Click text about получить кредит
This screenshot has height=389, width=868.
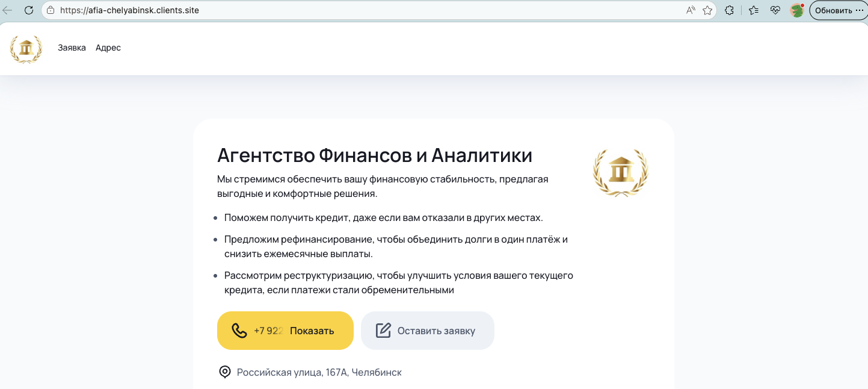384,217
